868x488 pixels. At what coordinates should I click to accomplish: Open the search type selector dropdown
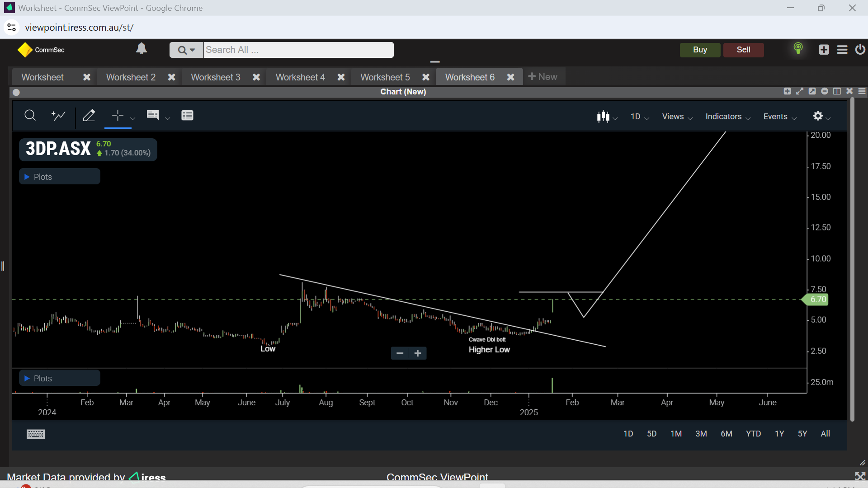(x=186, y=50)
